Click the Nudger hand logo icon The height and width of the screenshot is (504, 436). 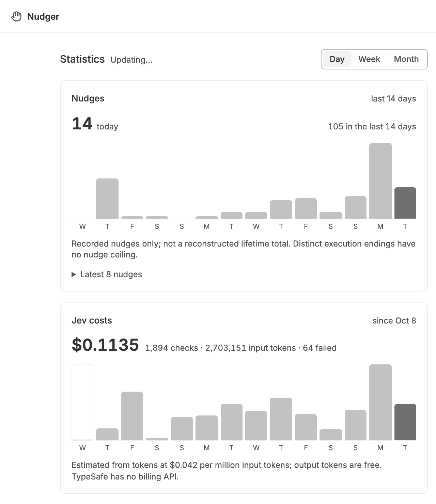(x=16, y=16)
